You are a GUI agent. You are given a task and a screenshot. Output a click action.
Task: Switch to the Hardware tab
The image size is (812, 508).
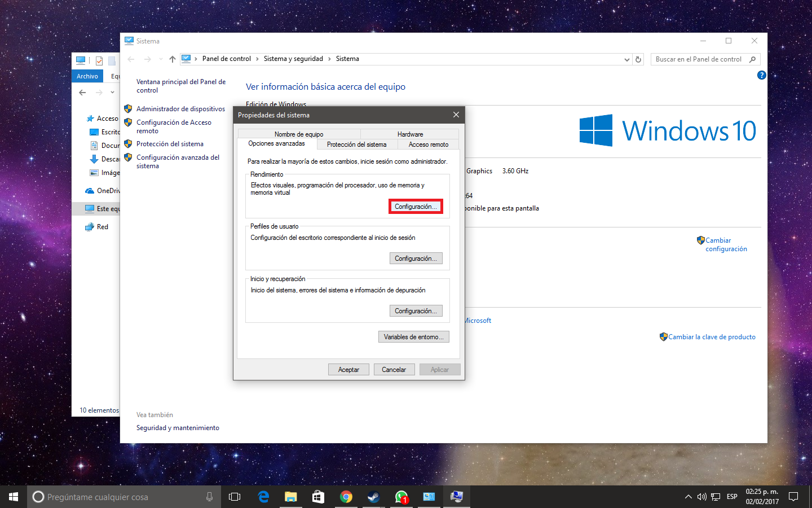(410, 134)
